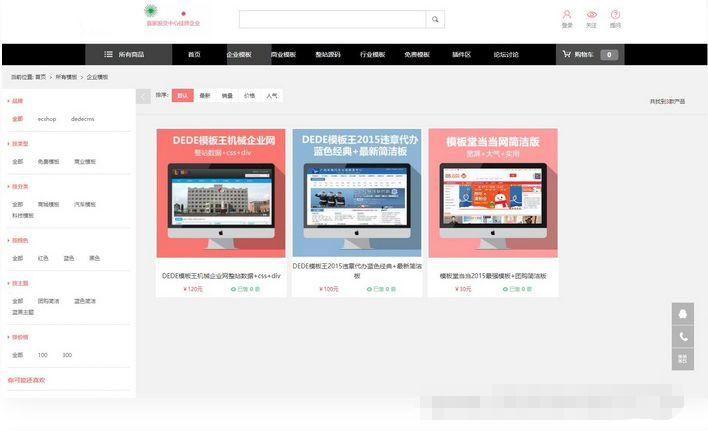
Task: Filter color by 黑色
Action: click(94, 259)
